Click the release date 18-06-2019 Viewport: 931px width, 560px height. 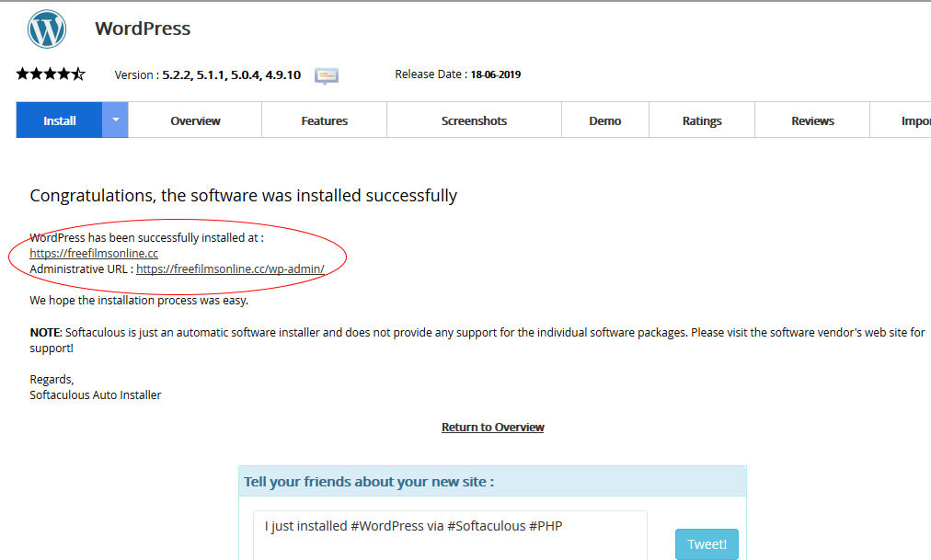(496, 74)
